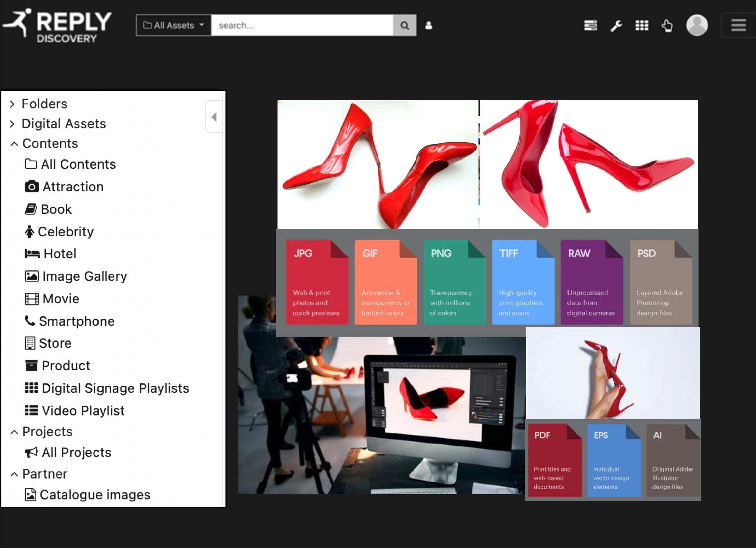Select the Product box icon

tap(31, 366)
